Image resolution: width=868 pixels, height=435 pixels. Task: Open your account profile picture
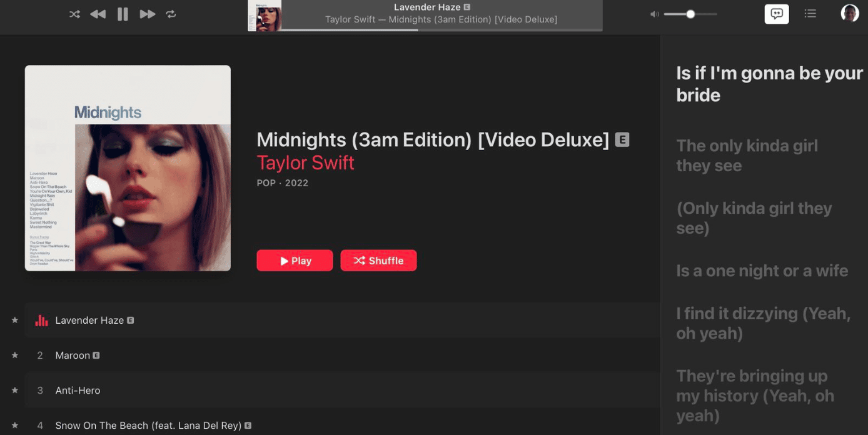[x=850, y=12]
